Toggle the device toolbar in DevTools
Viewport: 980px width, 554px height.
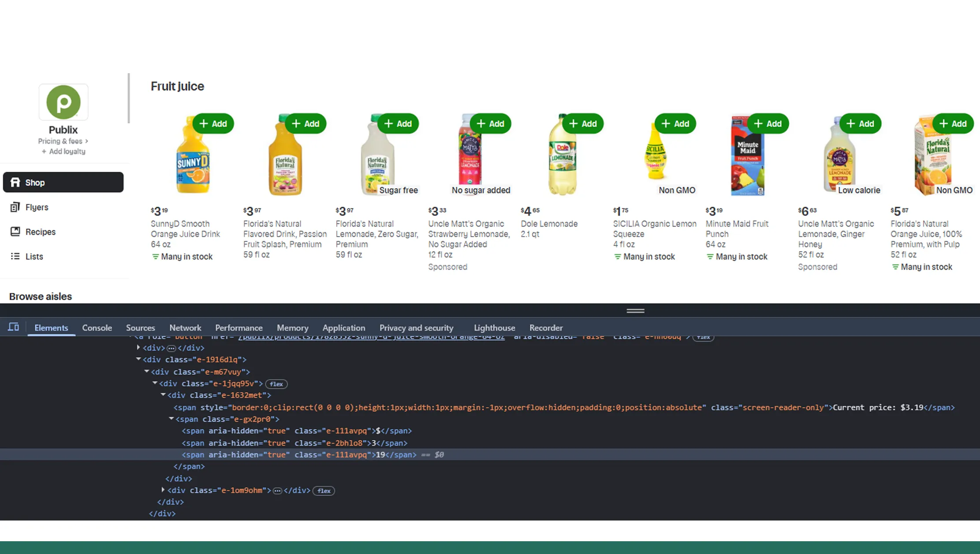click(13, 327)
